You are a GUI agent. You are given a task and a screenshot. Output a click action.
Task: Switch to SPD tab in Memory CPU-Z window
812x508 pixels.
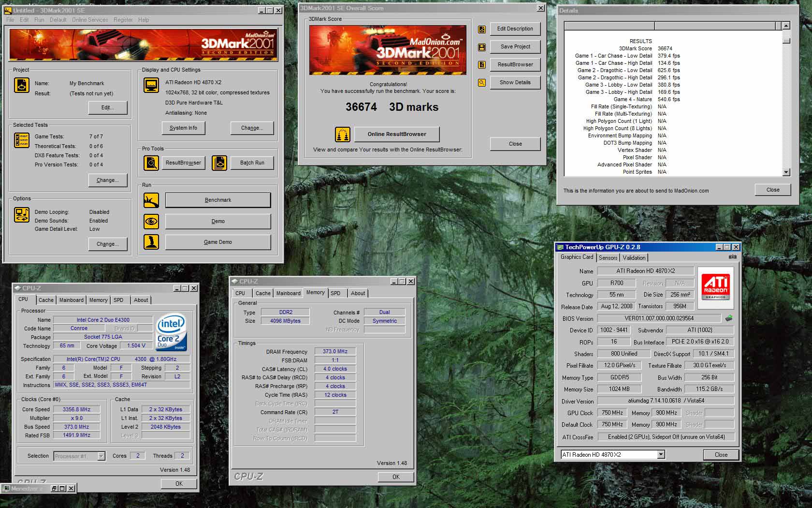[x=335, y=293]
